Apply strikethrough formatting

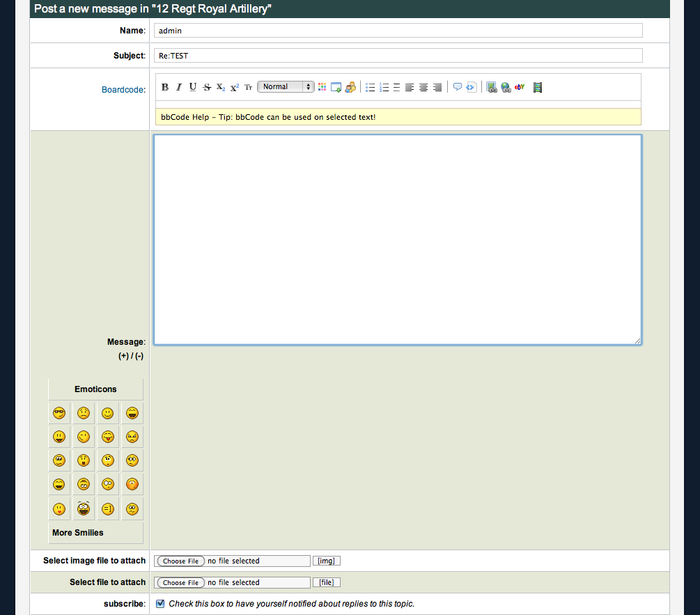coord(207,87)
